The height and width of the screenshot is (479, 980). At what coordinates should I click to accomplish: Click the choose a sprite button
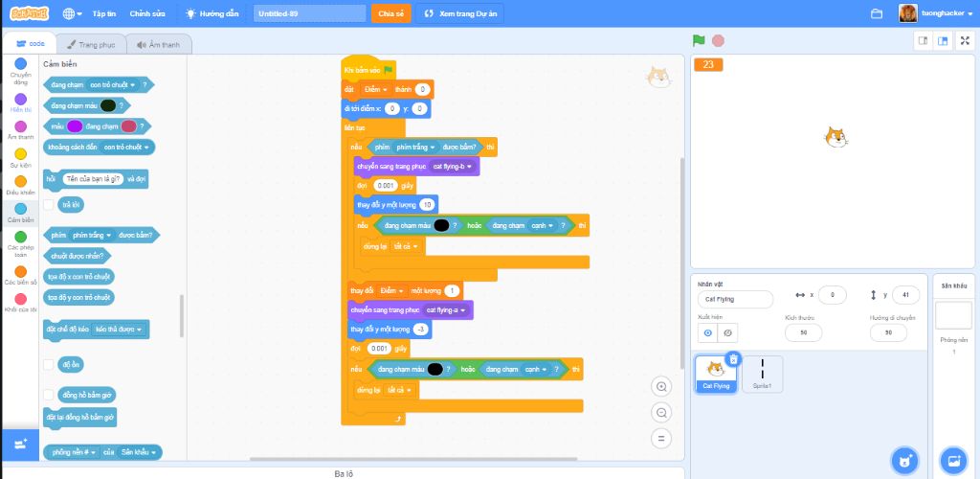(903, 462)
